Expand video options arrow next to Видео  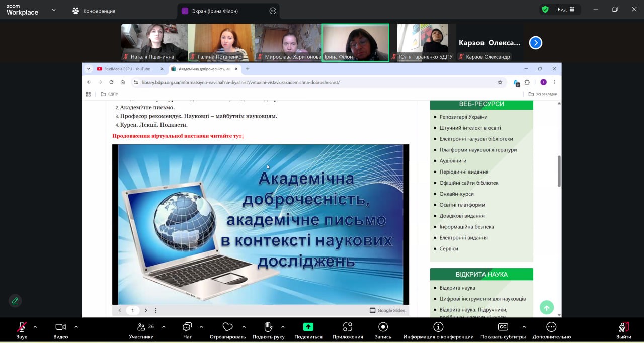[x=76, y=327]
